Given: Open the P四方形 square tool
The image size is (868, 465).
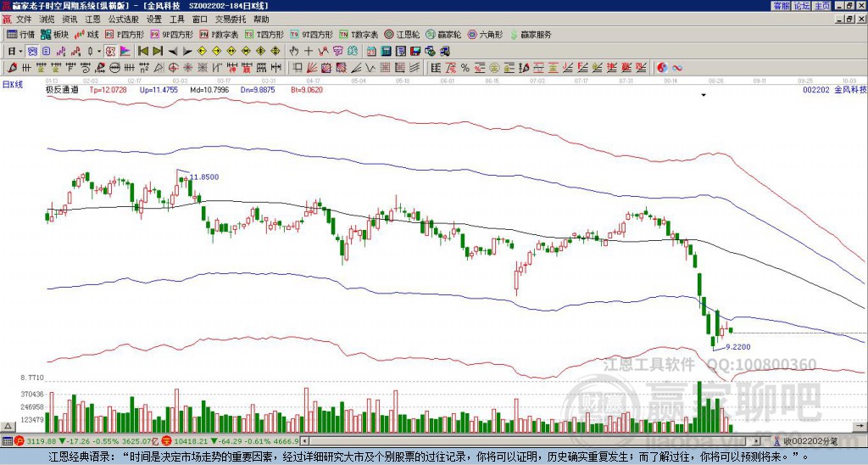Looking at the screenshot, I should [x=124, y=34].
